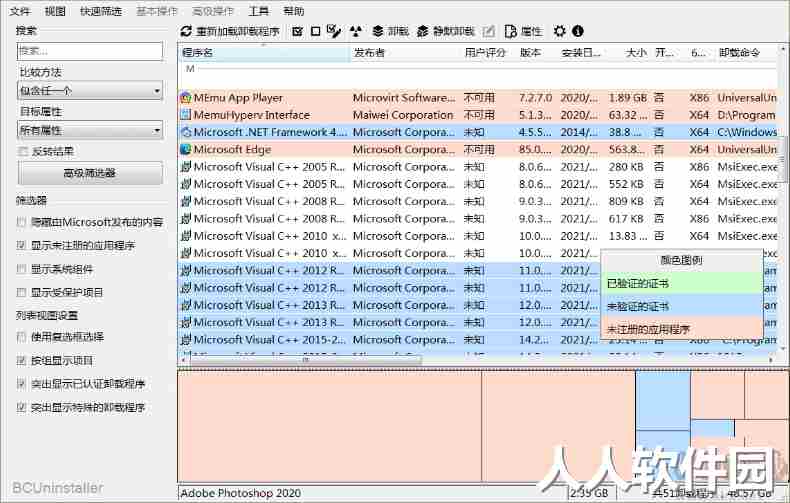Viewport: 790px width, 503px height.
Task: Click the 高级筛选器 button
Action: (90, 173)
